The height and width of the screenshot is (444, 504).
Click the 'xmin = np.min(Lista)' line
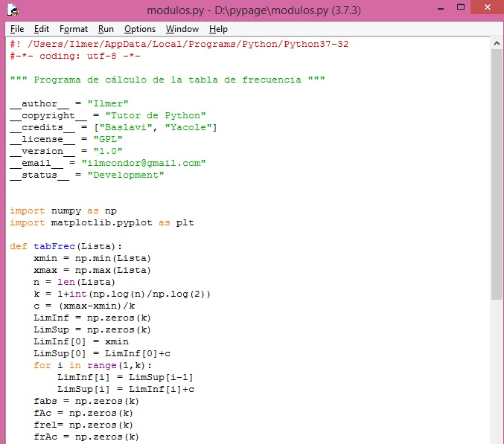tap(92, 258)
